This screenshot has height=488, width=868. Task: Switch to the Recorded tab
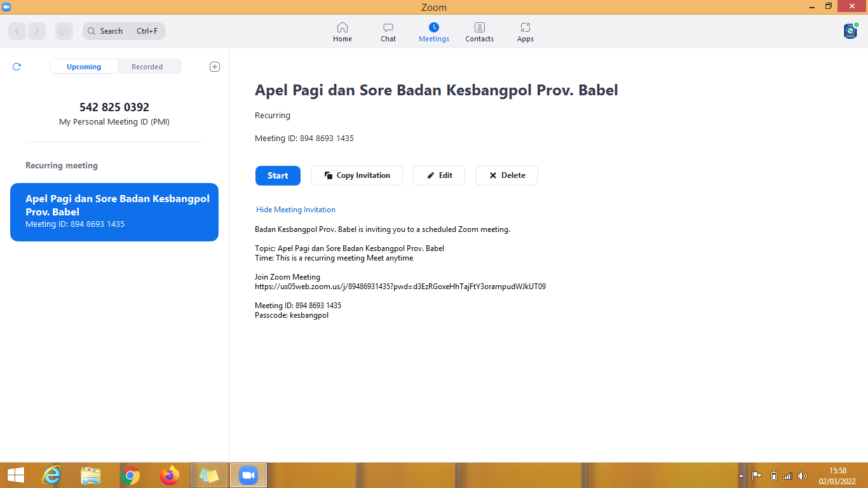pos(147,67)
